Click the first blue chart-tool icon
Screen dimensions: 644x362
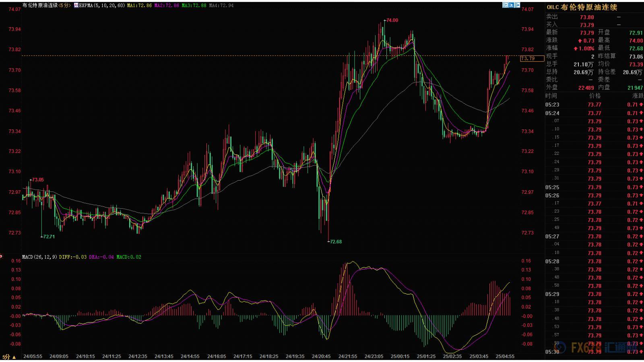click(x=505, y=5)
